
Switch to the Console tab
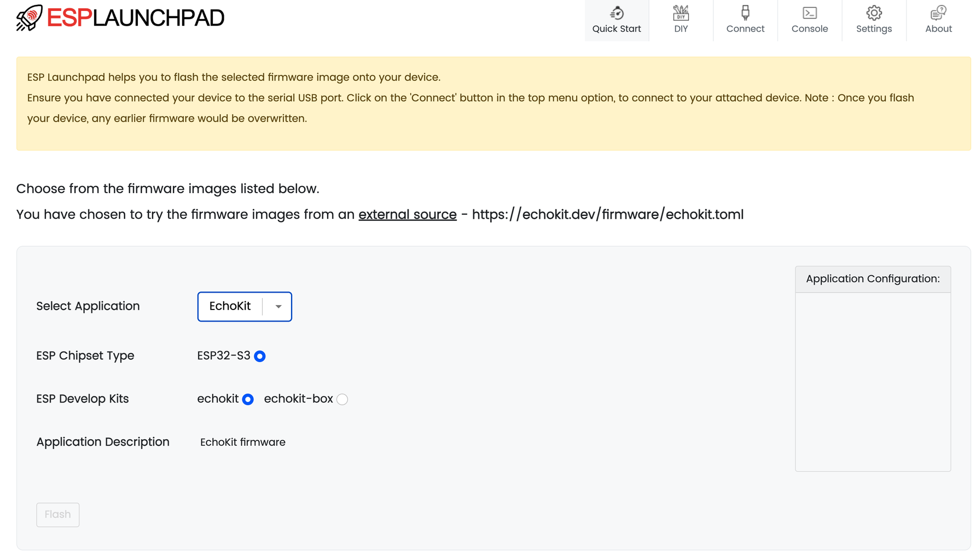point(809,20)
